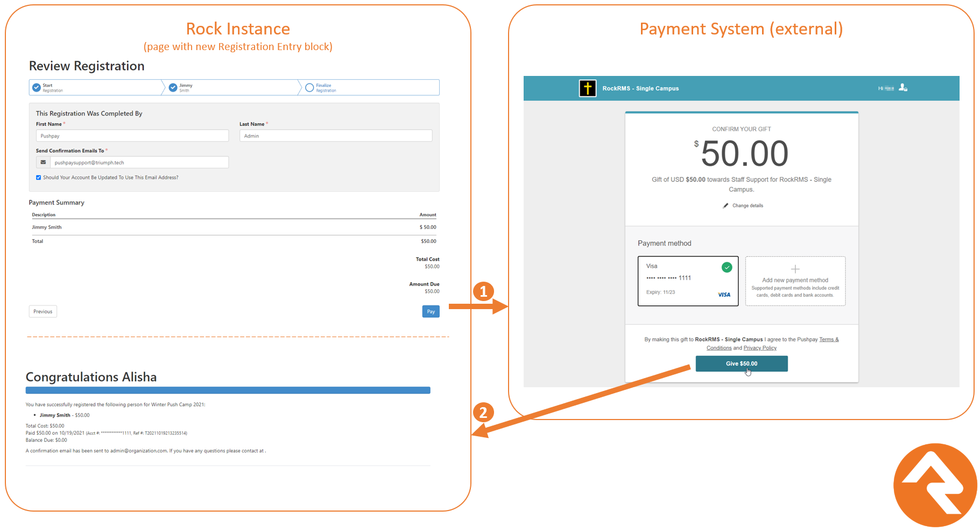Toggle the update account email checkbox
This screenshot has width=980, height=531.
(38, 177)
